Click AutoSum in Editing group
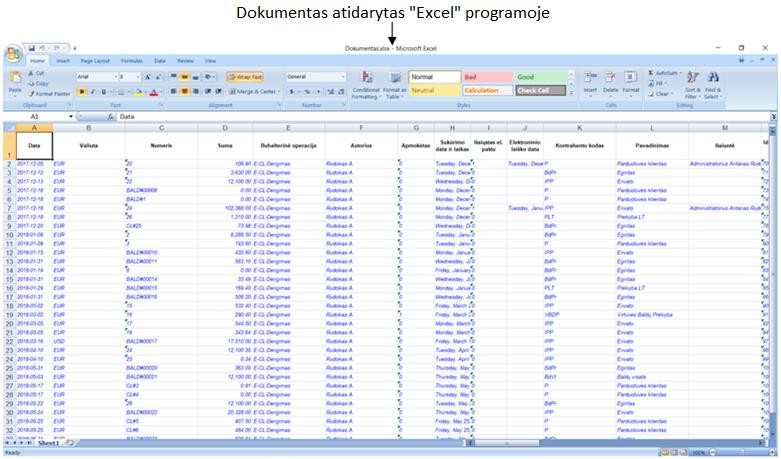 [664, 73]
